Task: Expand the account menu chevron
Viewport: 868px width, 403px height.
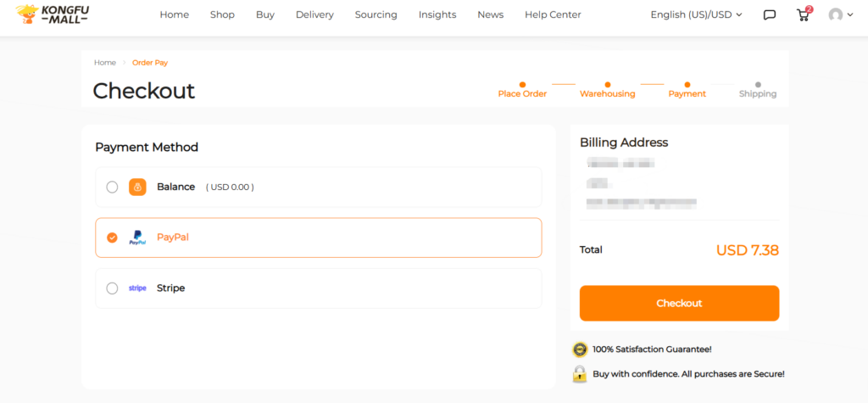Action: [x=850, y=15]
